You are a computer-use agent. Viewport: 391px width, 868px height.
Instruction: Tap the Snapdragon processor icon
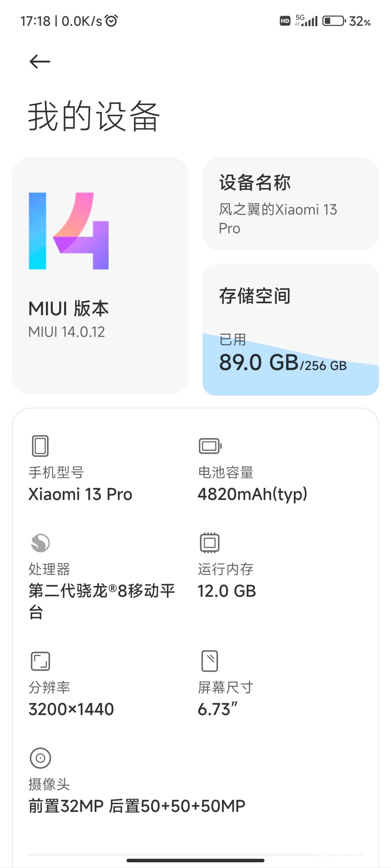pyautogui.click(x=40, y=543)
